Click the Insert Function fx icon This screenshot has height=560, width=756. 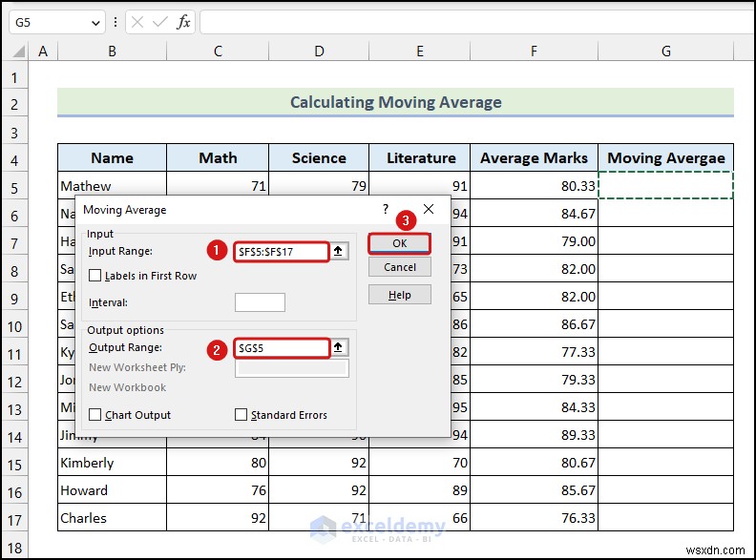pyautogui.click(x=183, y=22)
